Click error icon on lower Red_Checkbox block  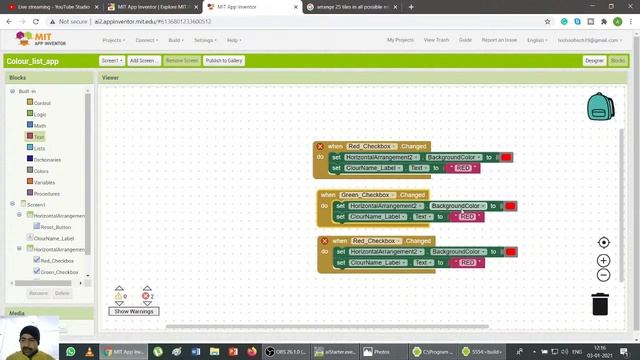point(324,241)
